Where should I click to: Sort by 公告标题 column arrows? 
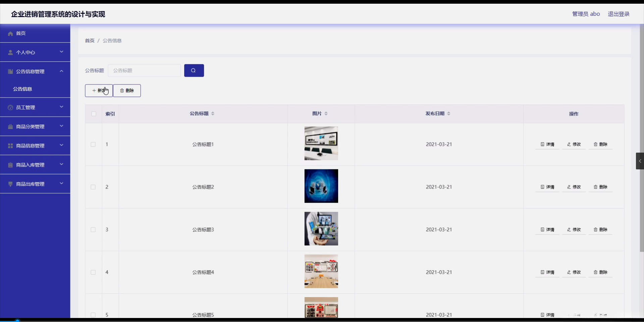coord(213,114)
